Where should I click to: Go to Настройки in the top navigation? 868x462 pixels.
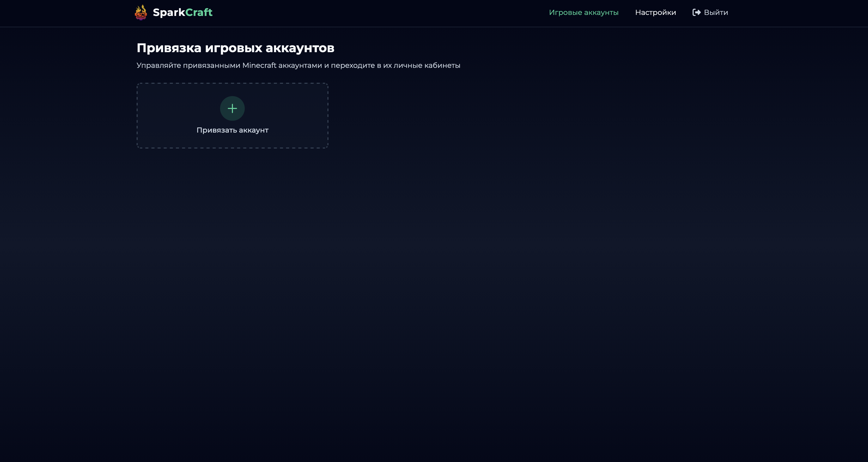click(x=655, y=13)
